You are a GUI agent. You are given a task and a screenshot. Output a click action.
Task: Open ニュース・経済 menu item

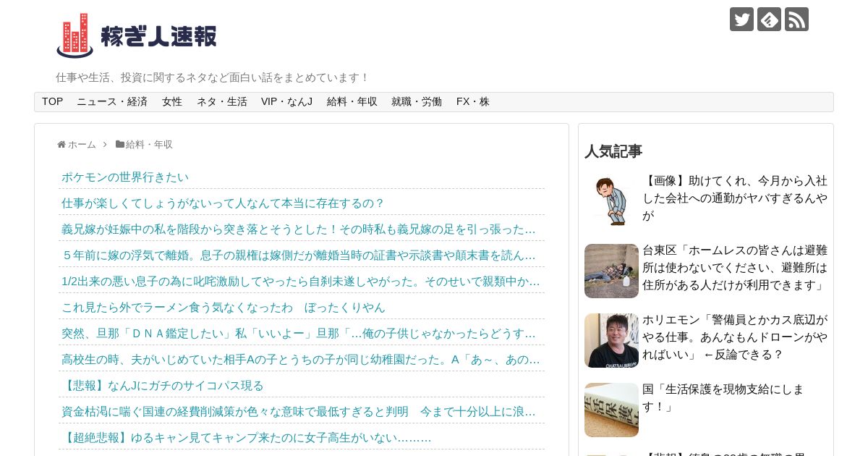click(x=112, y=102)
